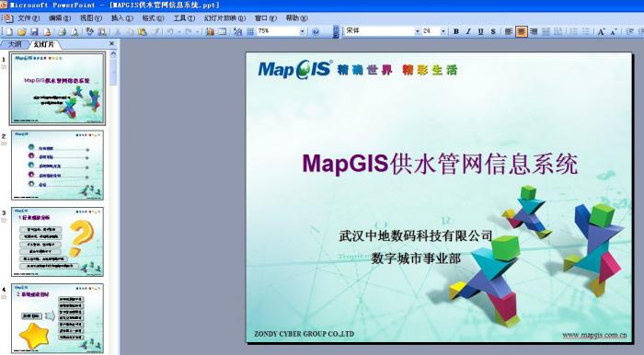
Task: Print the presentation using the printer icon
Action: pyautogui.click(x=62, y=31)
